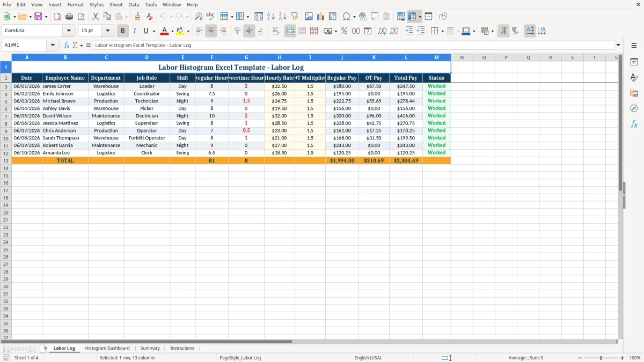
Task: Click zoom in plus button
Action: pyautogui.click(x=622, y=358)
